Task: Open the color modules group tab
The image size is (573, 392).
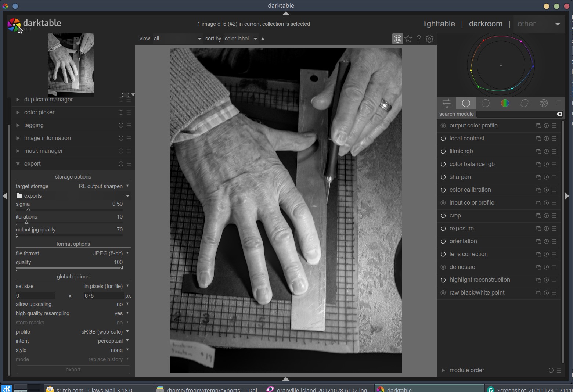Action: pos(505,103)
